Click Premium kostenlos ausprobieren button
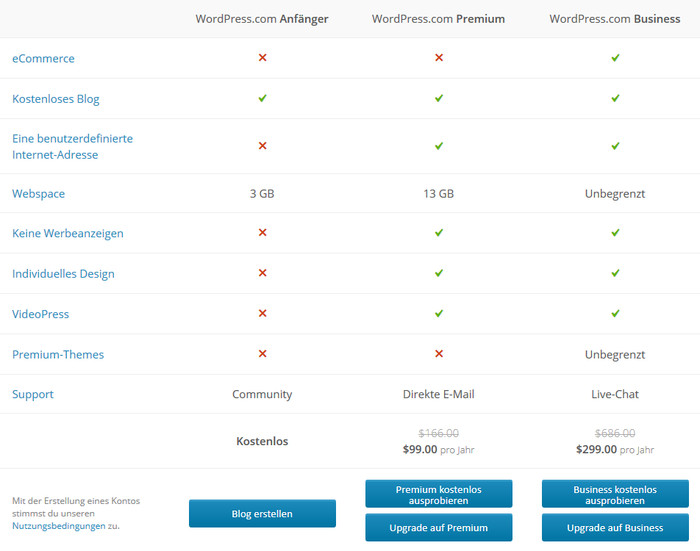 (439, 494)
